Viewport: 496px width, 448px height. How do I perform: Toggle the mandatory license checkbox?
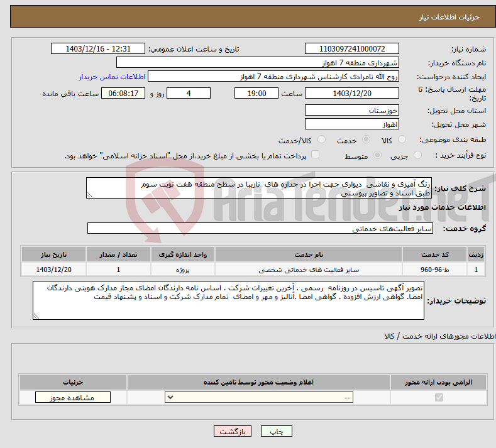coord(439,397)
